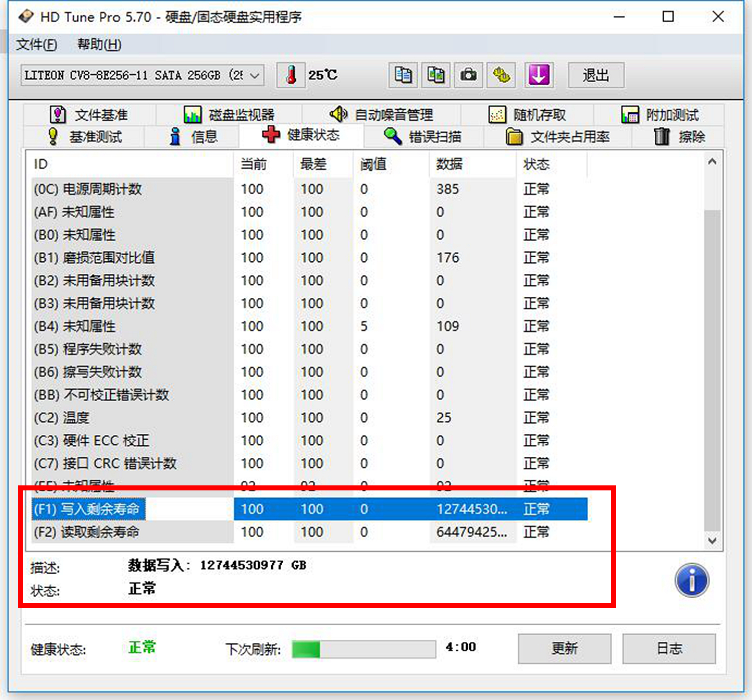Click the data value 176
Viewport: 752px width, 700px height.
point(448,258)
